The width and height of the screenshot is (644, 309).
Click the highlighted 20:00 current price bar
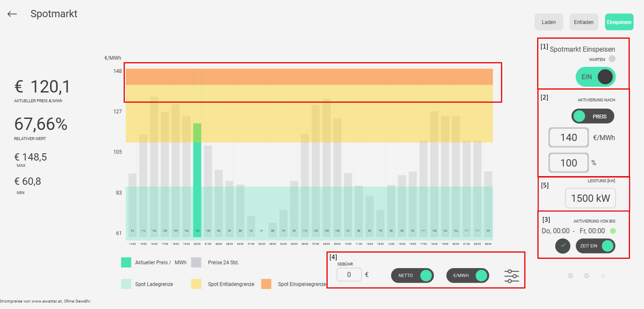click(197, 180)
